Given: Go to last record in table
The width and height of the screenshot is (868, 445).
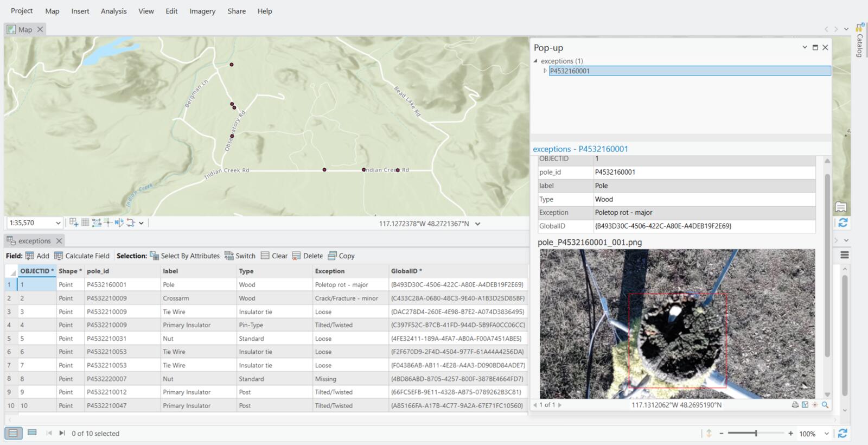Looking at the screenshot, I should (x=62, y=433).
